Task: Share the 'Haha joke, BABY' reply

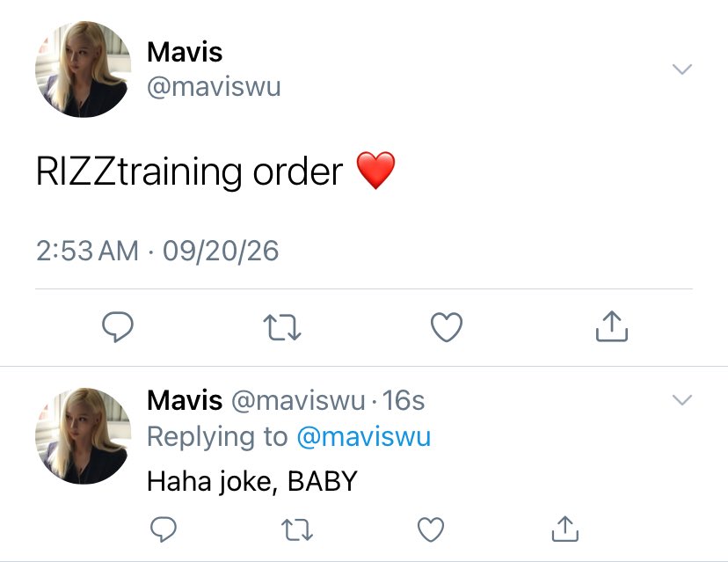Action: (565, 529)
